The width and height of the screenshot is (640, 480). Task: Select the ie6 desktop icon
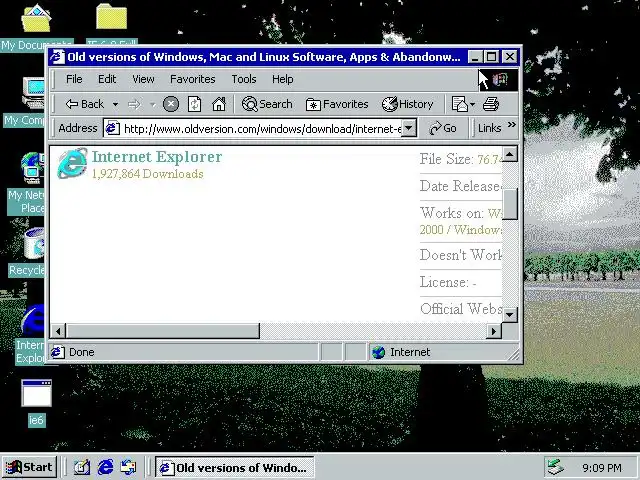tap(36, 403)
